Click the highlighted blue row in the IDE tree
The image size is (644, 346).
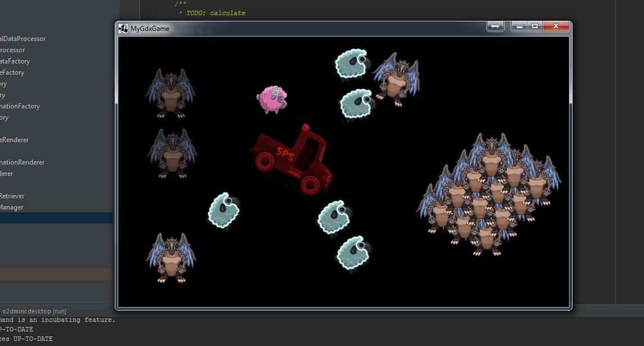click(x=56, y=218)
